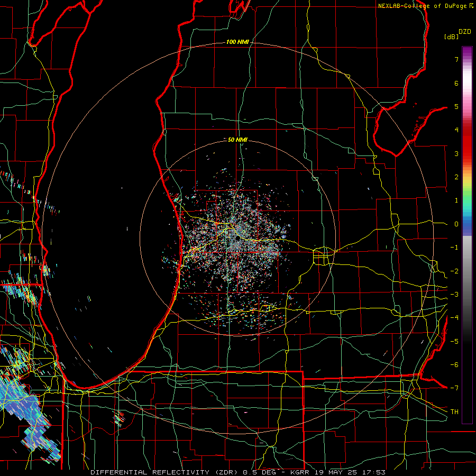Click the 5 dB tick label

pyautogui.click(x=456, y=106)
